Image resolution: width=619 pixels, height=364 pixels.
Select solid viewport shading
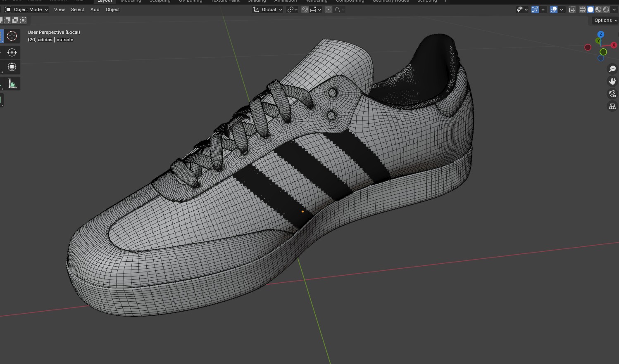[590, 9]
